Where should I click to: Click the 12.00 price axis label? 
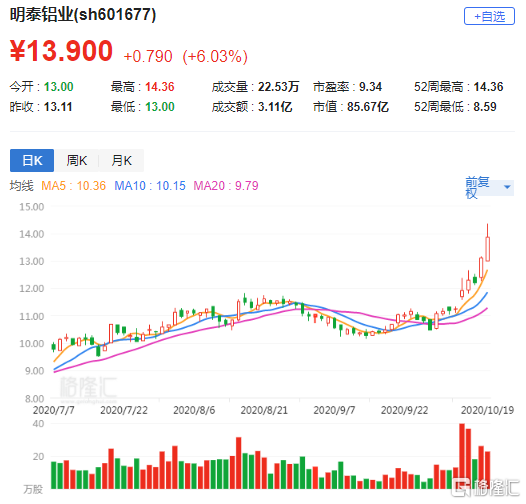[32, 289]
